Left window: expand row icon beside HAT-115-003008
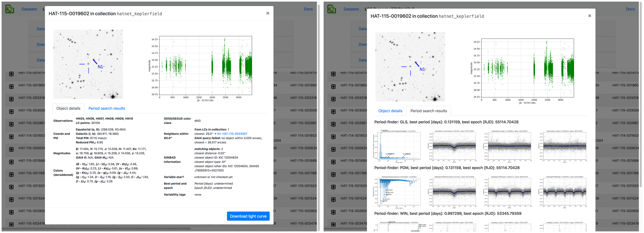Screen dimensions: 644x233 (x=11, y=112)
